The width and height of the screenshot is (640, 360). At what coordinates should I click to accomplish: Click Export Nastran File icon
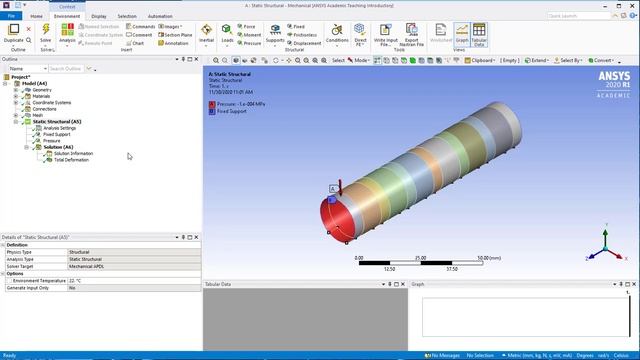[x=411, y=30]
